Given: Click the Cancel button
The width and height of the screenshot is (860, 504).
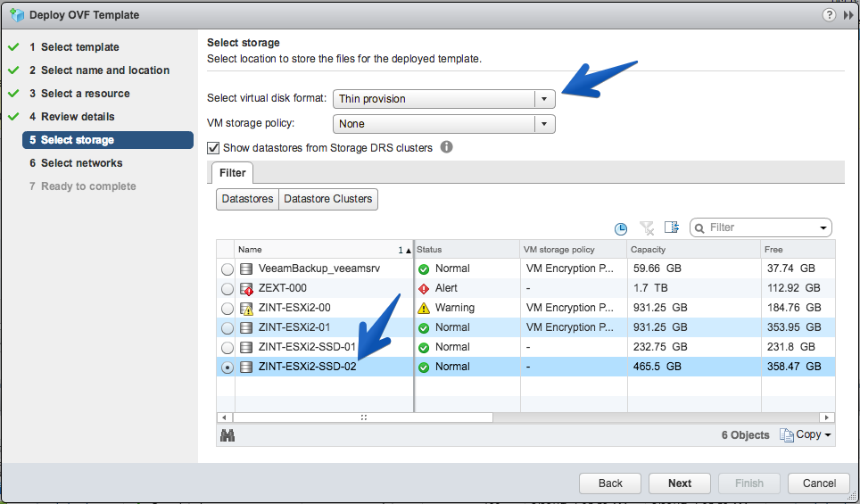Looking at the screenshot, I should click(x=819, y=483).
